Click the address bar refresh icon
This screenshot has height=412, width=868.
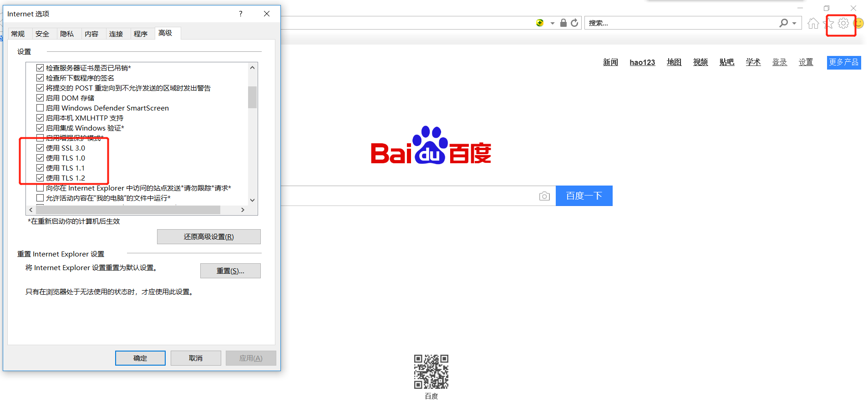pos(574,23)
